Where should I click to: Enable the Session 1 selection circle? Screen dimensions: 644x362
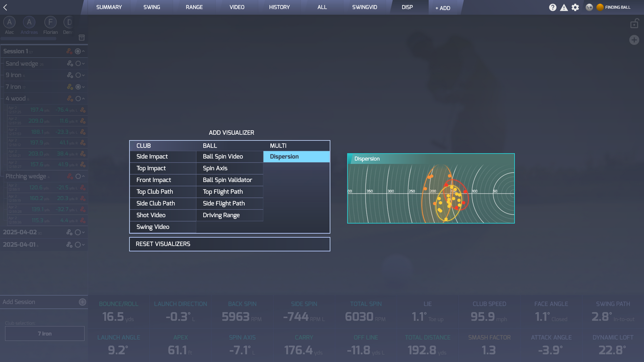[x=79, y=51]
